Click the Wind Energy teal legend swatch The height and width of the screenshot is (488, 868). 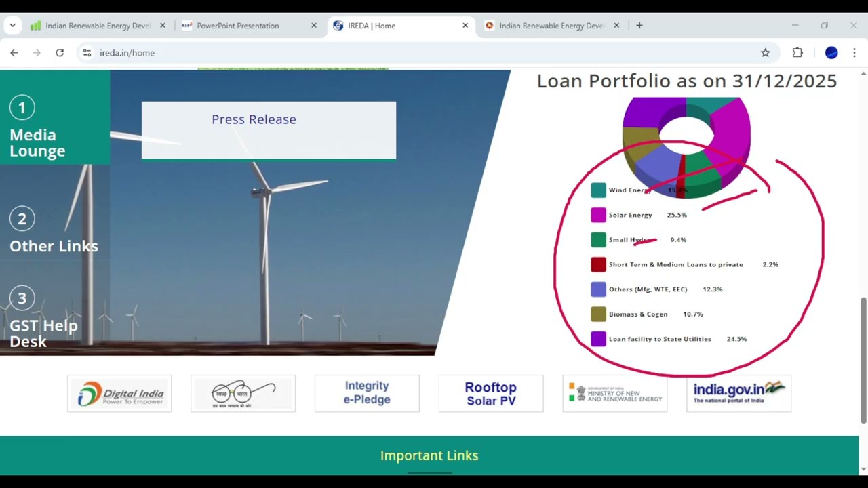point(598,190)
